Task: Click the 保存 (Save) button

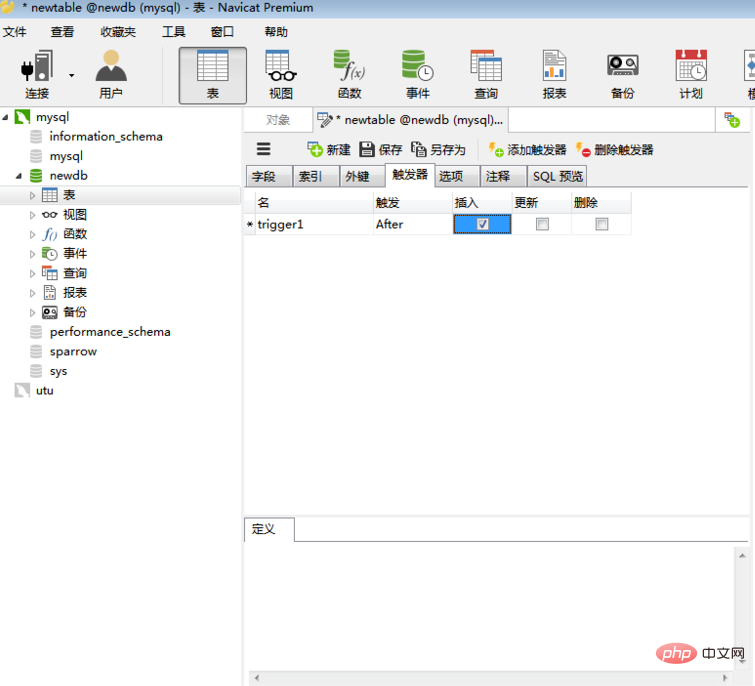Action: click(381, 150)
